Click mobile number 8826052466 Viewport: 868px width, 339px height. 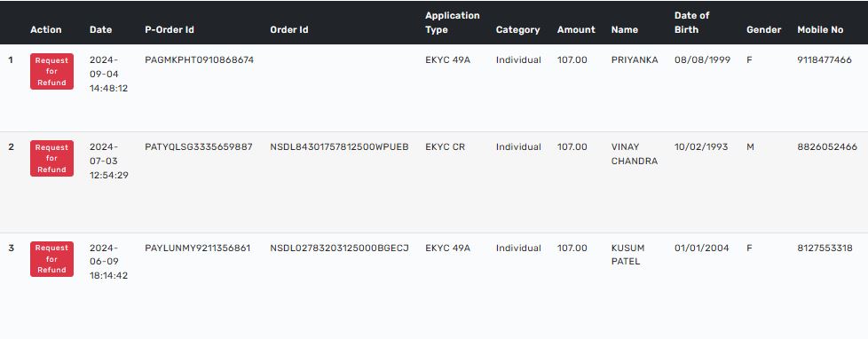point(827,146)
